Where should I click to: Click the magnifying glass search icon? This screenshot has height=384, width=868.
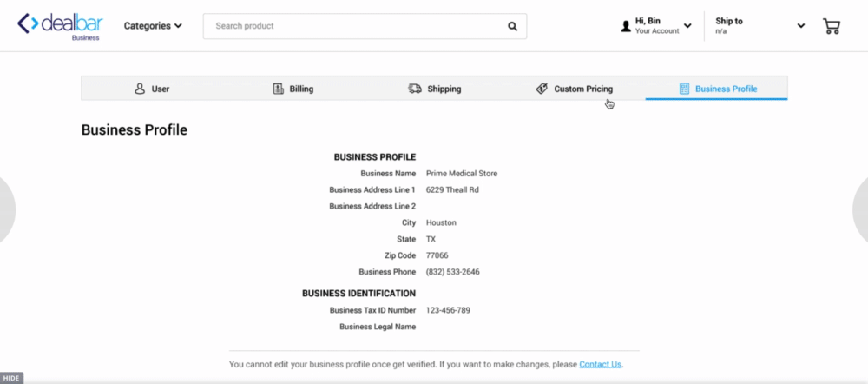click(512, 26)
